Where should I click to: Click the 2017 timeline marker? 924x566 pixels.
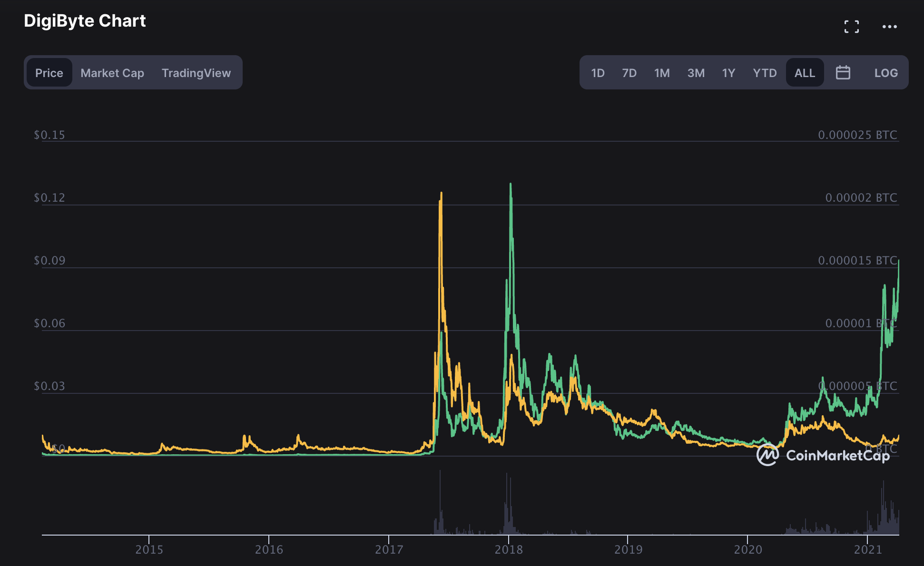389,550
